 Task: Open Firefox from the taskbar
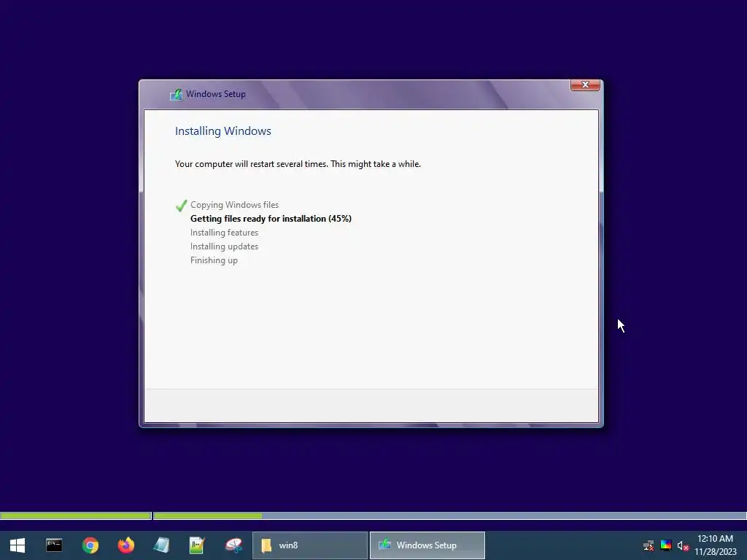tap(126, 545)
